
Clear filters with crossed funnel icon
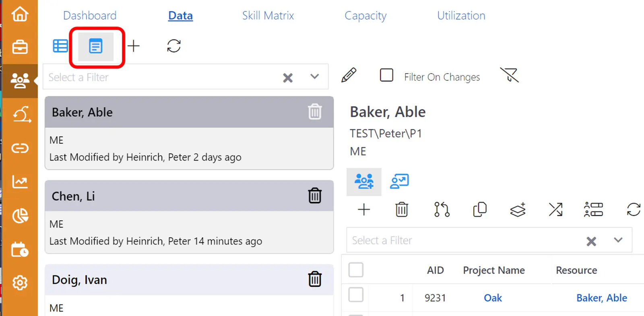pyautogui.click(x=510, y=75)
